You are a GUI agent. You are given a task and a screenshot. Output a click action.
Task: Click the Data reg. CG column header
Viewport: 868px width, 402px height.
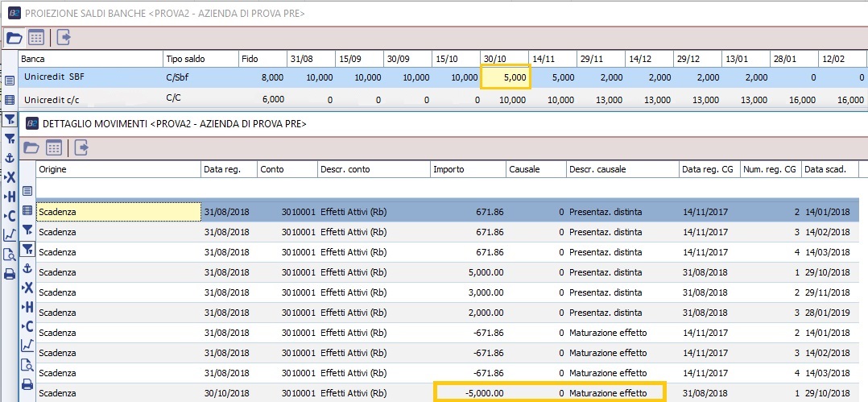(x=709, y=169)
